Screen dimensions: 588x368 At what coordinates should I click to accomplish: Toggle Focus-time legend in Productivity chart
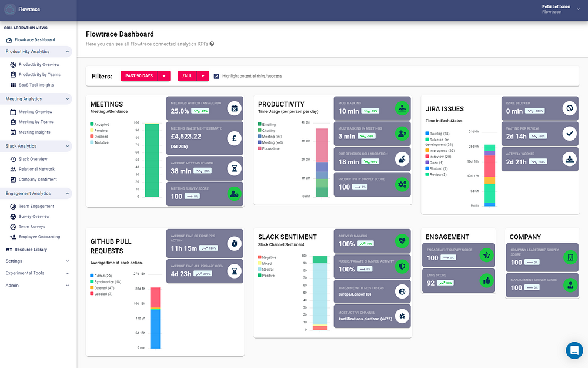[269, 149]
